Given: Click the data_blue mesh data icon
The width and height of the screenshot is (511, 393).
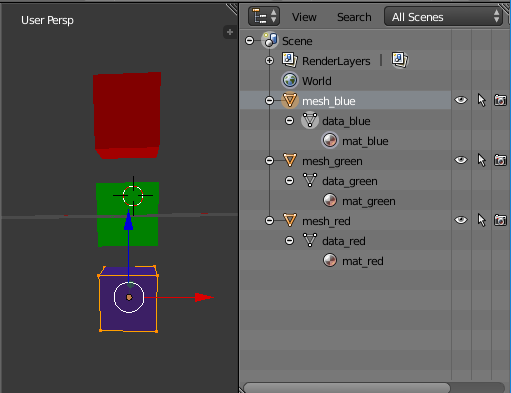Looking at the screenshot, I should (x=310, y=120).
